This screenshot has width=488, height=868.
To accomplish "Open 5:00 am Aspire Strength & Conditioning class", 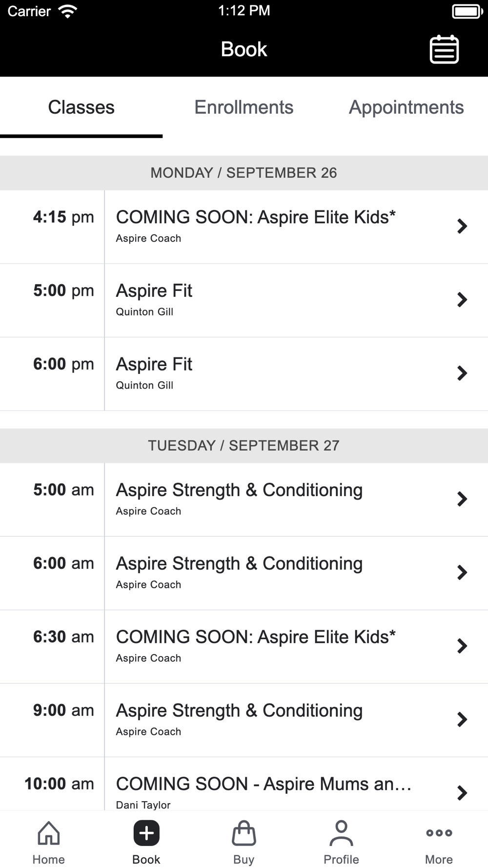I will pyautogui.click(x=244, y=499).
